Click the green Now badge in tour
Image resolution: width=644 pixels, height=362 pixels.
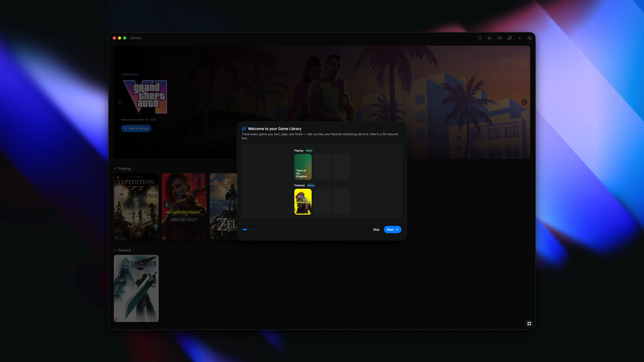[309, 151]
